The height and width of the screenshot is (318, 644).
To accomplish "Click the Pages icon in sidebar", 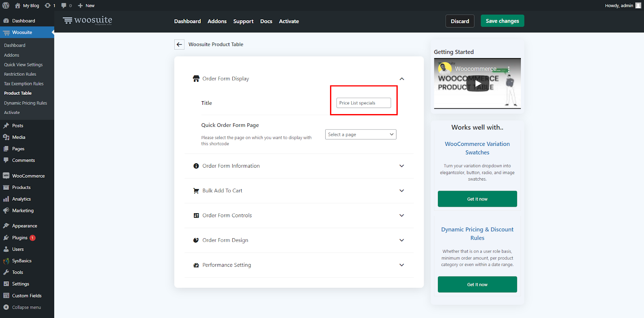I will pos(6,149).
